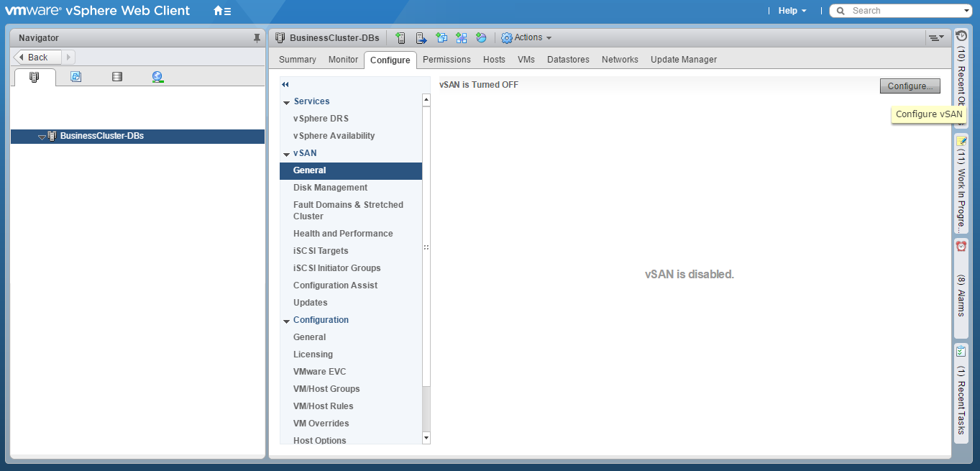Image resolution: width=980 pixels, height=471 pixels.
Task: Click the vSphere home icon
Action: coord(222,11)
